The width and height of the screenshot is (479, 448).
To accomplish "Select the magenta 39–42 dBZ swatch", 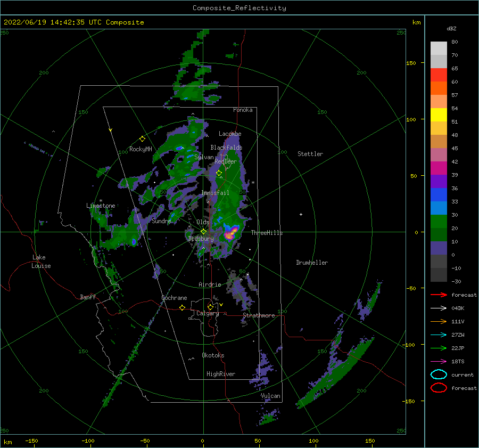I will (439, 168).
